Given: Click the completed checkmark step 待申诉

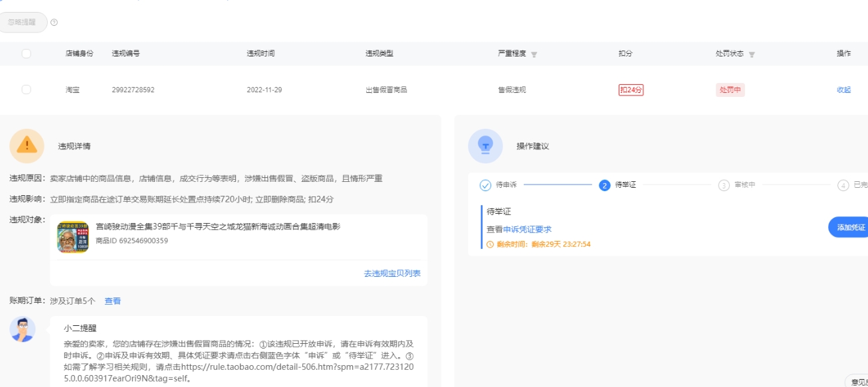Looking at the screenshot, I should (x=485, y=185).
